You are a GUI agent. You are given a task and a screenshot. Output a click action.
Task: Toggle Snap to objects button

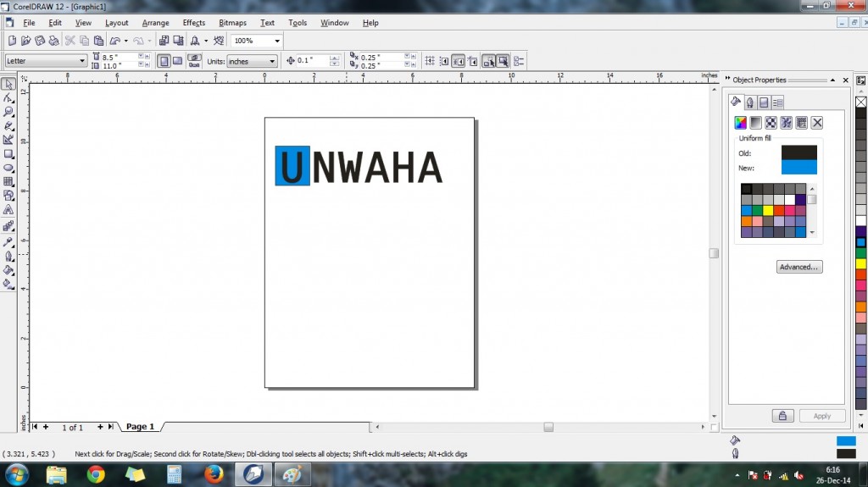[459, 61]
